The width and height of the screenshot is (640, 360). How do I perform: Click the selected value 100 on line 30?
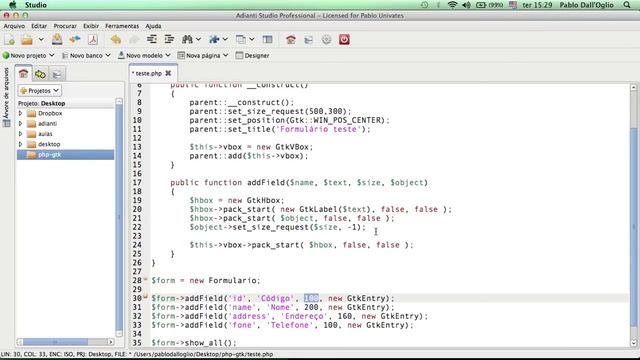(311, 298)
